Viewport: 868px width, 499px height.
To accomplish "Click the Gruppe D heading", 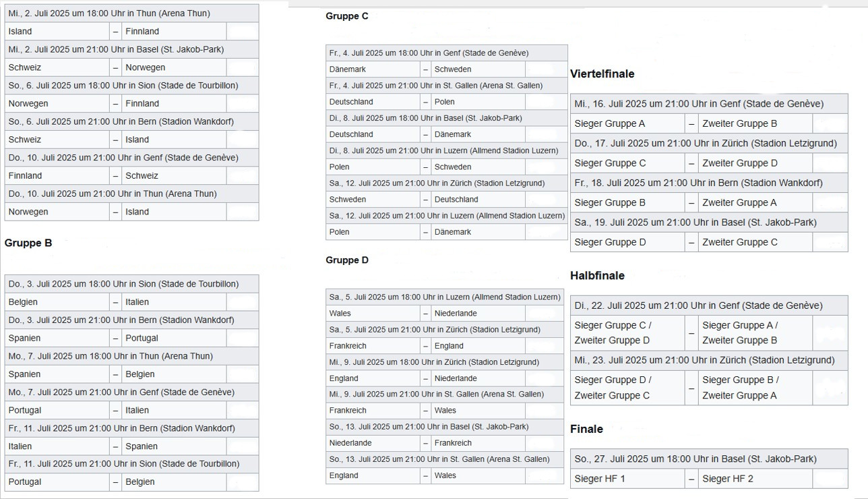I will tap(347, 260).
